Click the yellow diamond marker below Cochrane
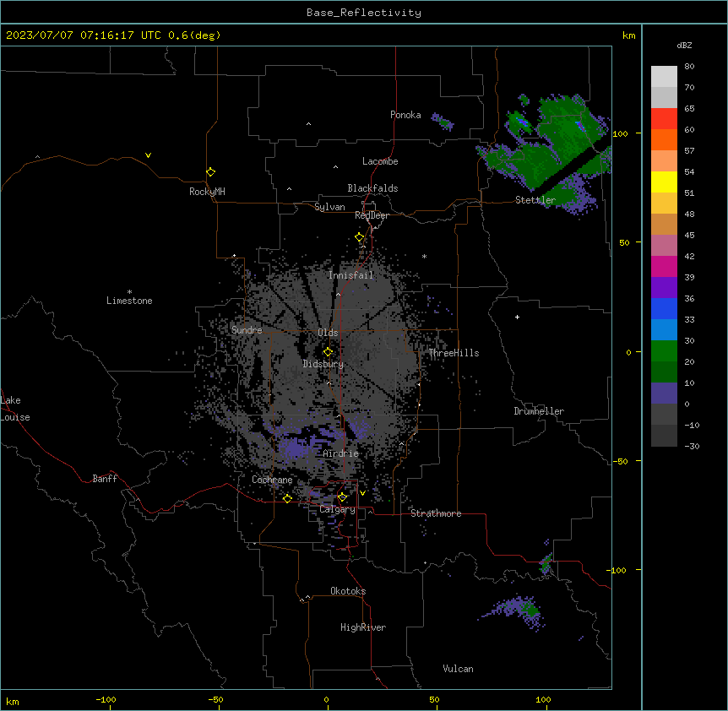This screenshot has height=711, width=728. pyautogui.click(x=287, y=498)
